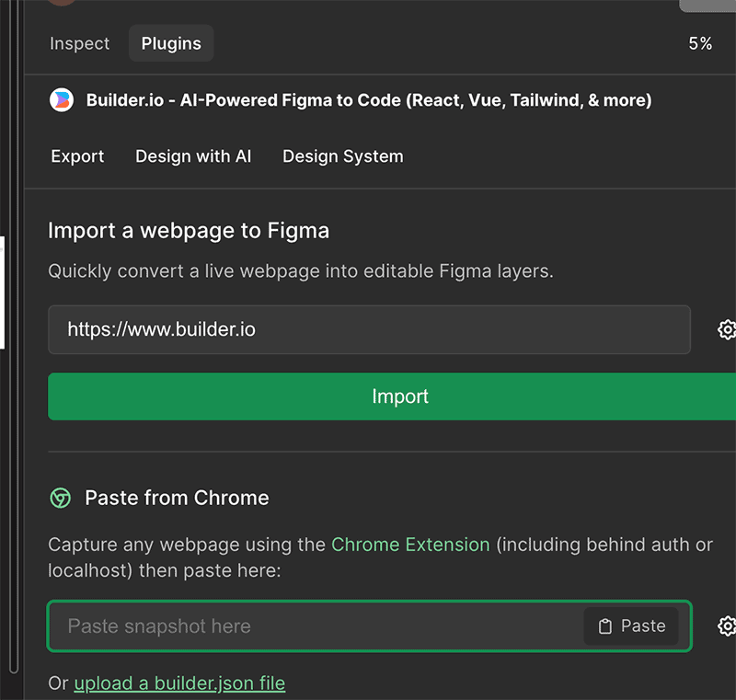The width and height of the screenshot is (736, 700).
Task: Open the Design System tab
Action: (x=342, y=156)
